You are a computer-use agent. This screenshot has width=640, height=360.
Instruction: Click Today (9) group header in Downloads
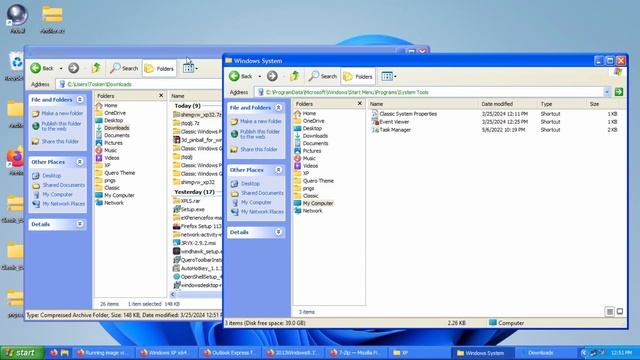click(187, 106)
